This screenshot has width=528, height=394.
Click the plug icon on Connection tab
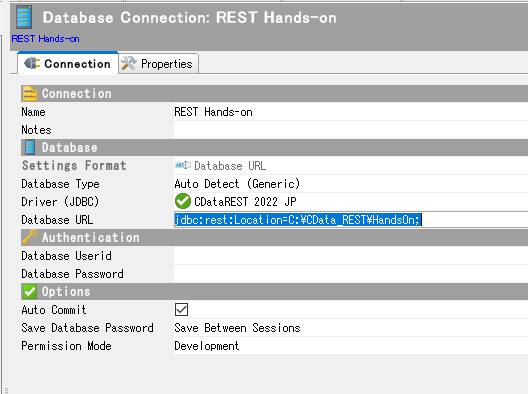point(32,63)
